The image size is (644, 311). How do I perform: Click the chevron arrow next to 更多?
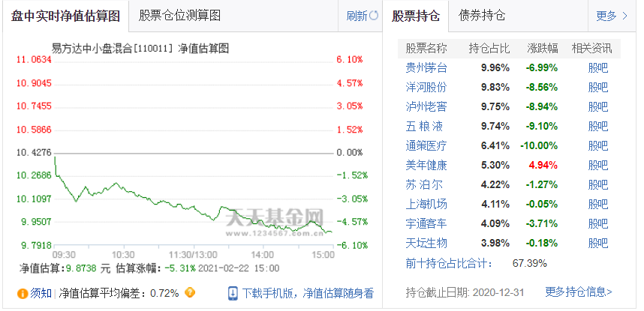(624, 16)
